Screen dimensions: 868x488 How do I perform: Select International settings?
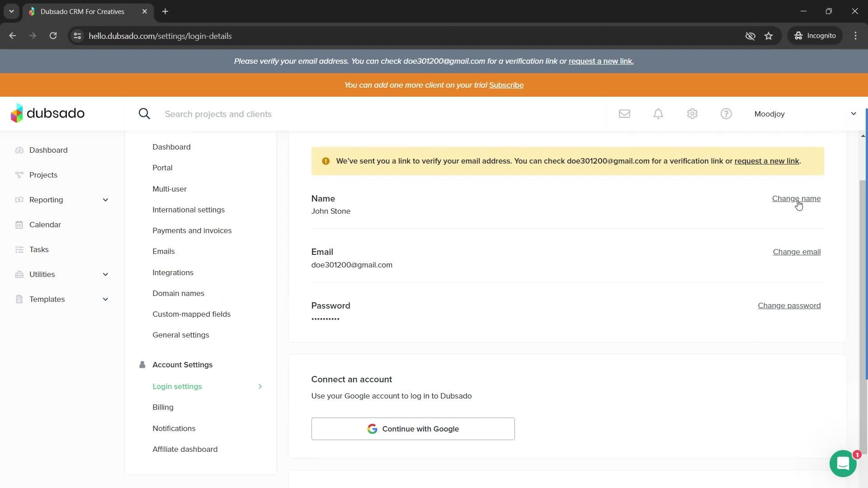(189, 210)
